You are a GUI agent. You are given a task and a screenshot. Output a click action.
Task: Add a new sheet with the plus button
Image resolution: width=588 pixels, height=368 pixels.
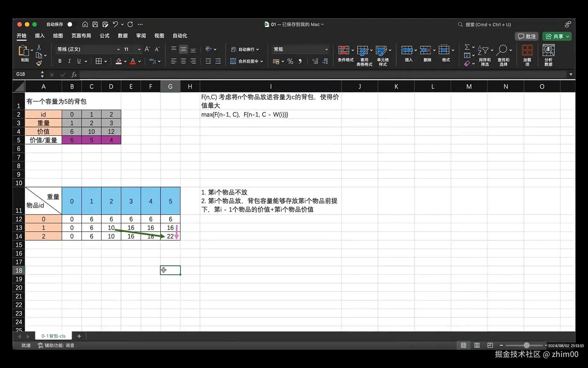[79, 336]
